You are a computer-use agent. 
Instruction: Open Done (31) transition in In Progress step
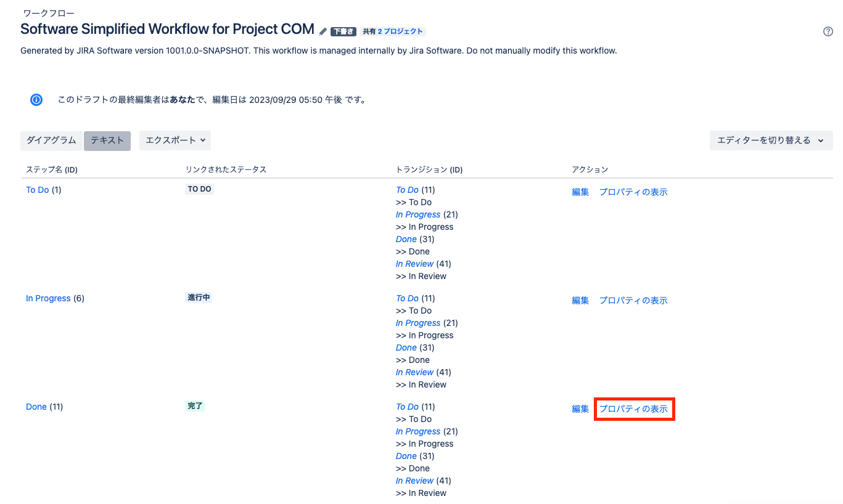(x=406, y=348)
